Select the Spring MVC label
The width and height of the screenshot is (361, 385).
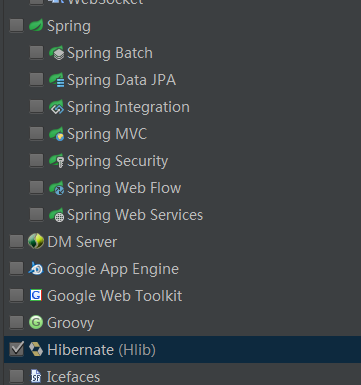[107, 134]
